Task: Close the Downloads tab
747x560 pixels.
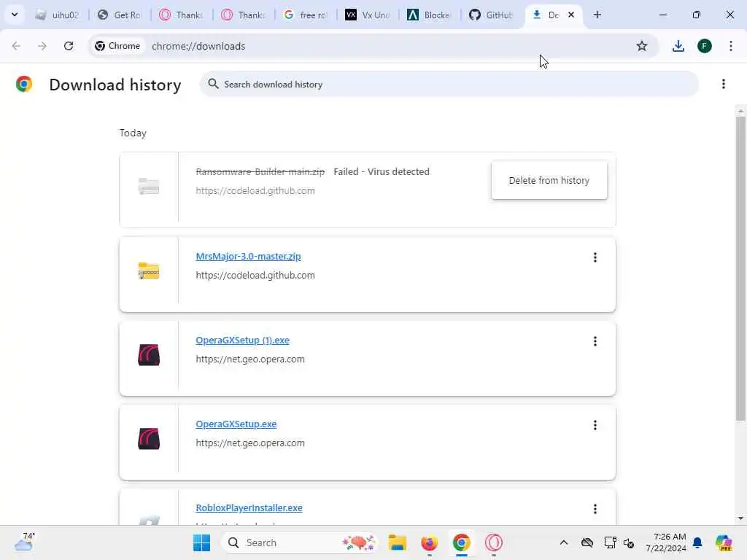Action: pos(570,15)
